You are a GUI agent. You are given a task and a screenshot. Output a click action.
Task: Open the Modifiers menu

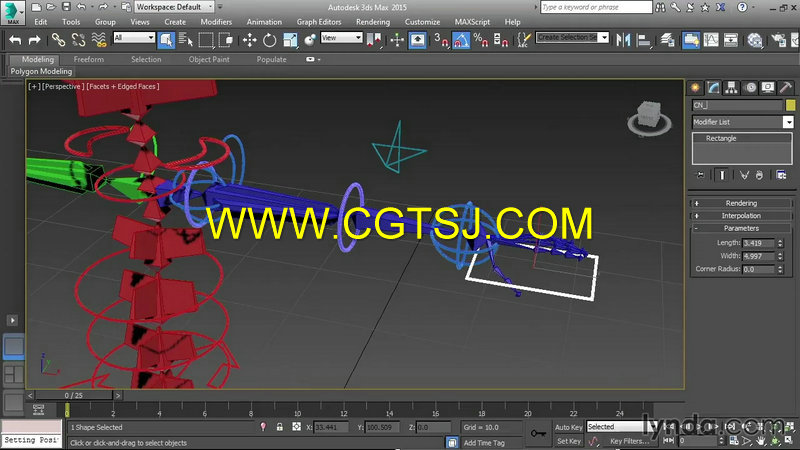[216, 22]
